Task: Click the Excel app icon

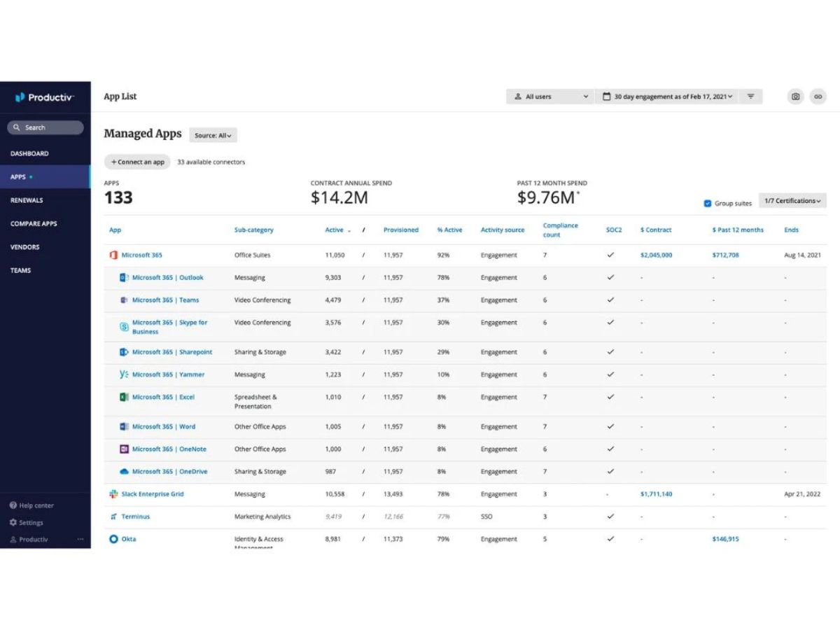Action: [124, 397]
